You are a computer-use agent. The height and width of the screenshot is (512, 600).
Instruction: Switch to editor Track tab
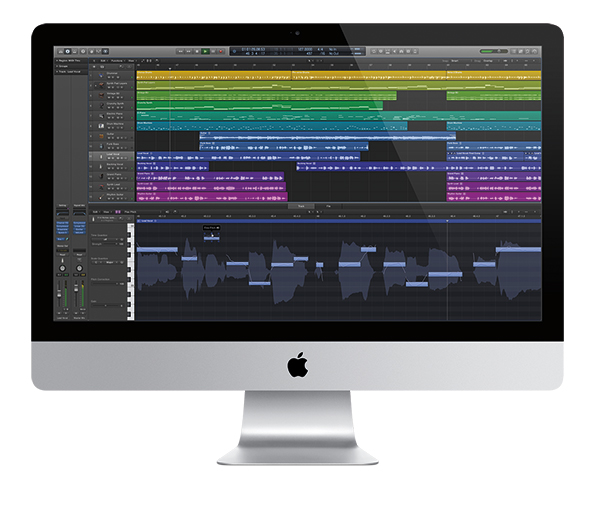(301, 206)
